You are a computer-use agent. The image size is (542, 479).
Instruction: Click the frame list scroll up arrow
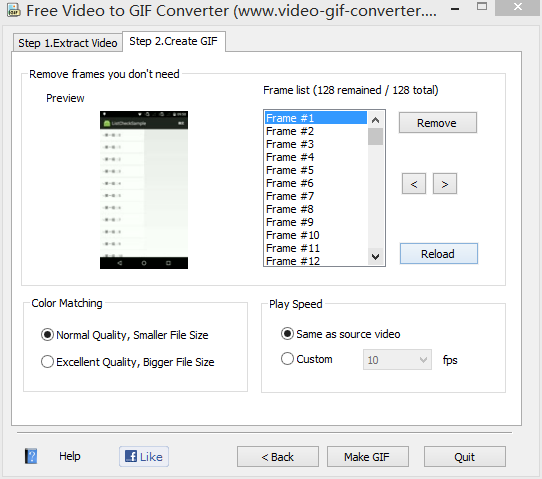tap(375, 120)
